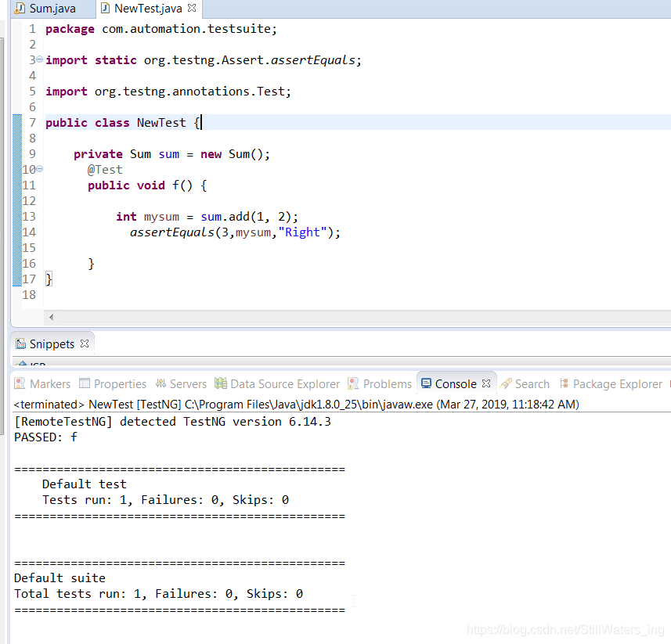Click the private Sum sum field line
The height and width of the screenshot is (644, 671).
171,154
